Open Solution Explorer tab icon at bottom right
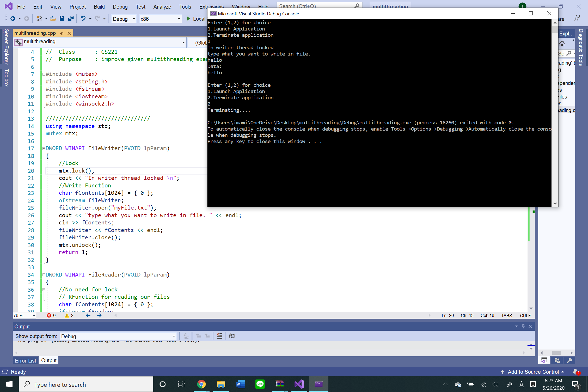Screen dimensions: 588x392 pos(544,360)
